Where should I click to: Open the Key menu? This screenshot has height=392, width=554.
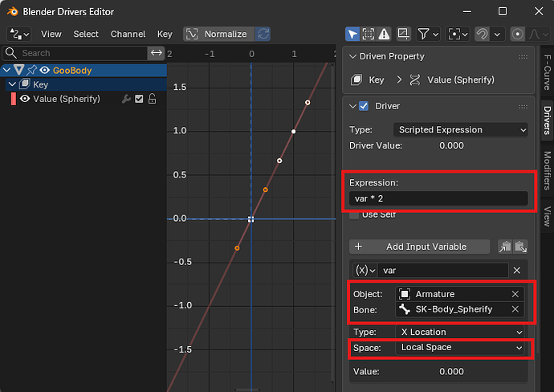[x=165, y=34]
